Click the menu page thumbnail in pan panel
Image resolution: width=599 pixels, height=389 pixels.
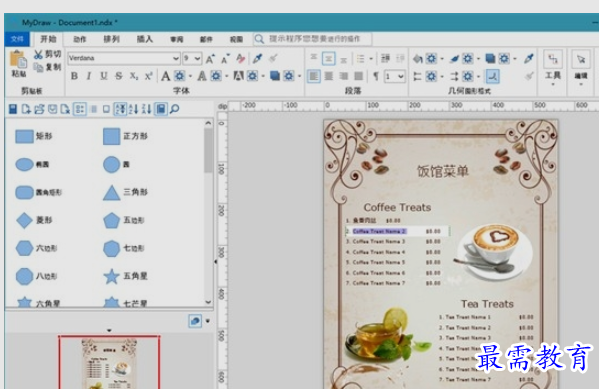coord(109,363)
